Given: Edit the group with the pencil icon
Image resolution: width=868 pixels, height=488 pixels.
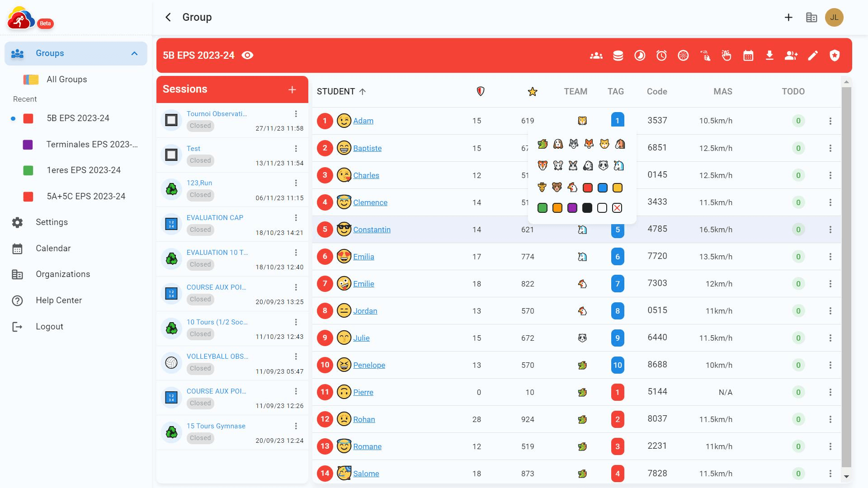Looking at the screenshot, I should 813,56.
